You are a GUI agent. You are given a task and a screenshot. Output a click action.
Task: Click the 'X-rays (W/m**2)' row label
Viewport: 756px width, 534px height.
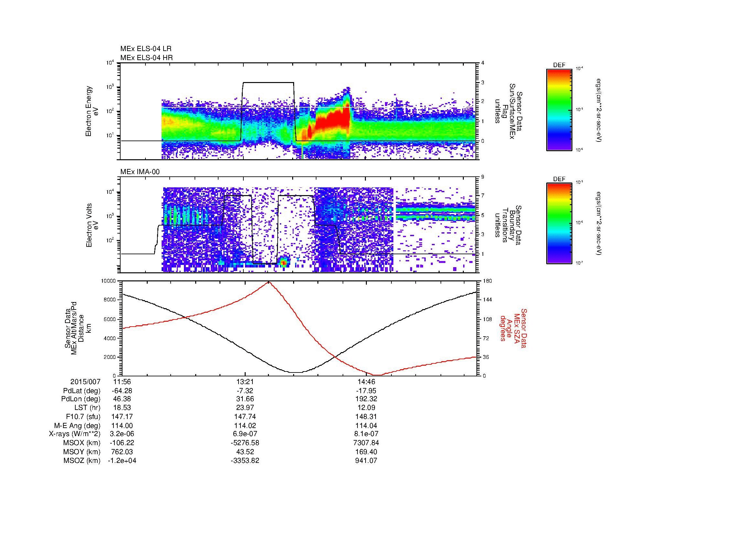pos(75,434)
